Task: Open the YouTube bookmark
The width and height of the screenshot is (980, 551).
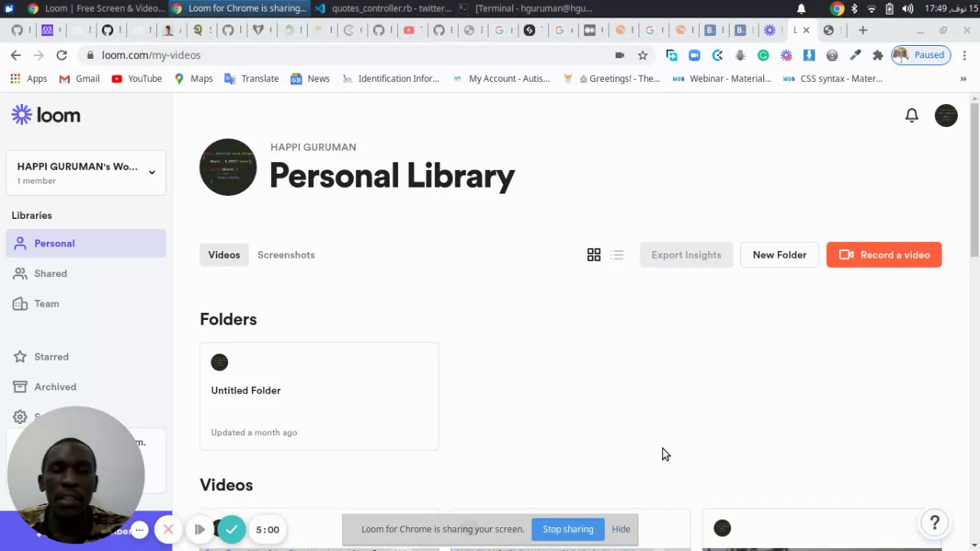Action: [x=136, y=79]
